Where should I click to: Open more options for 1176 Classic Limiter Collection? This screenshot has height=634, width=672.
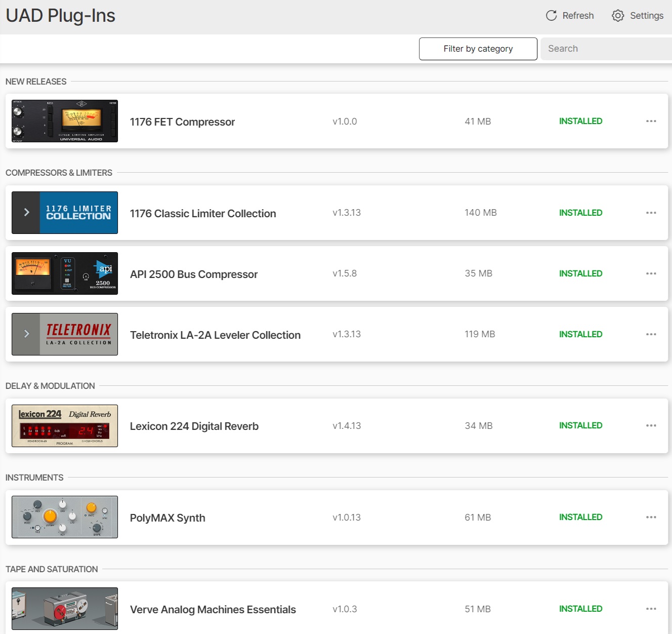(x=651, y=213)
